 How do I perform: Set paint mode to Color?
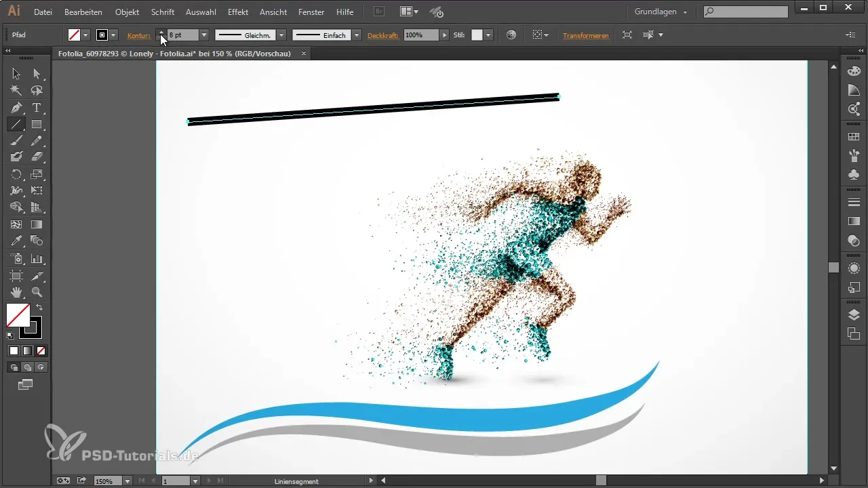14,351
